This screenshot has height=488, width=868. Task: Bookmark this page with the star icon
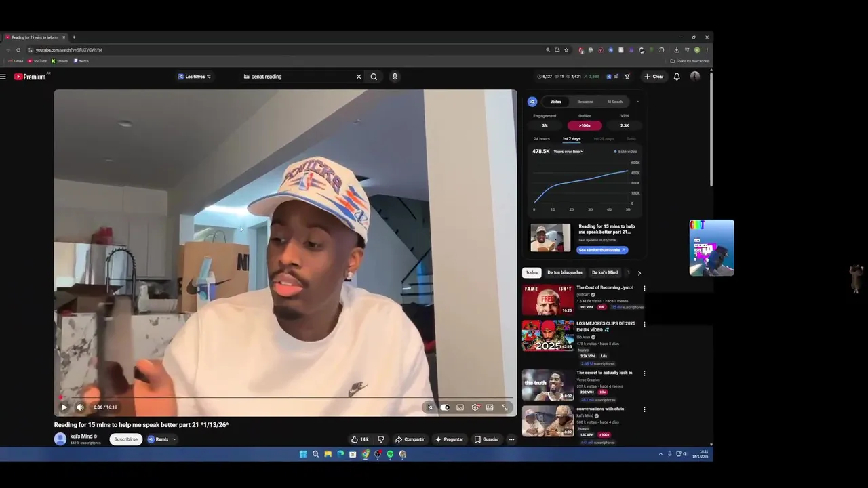tap(566, 49)
